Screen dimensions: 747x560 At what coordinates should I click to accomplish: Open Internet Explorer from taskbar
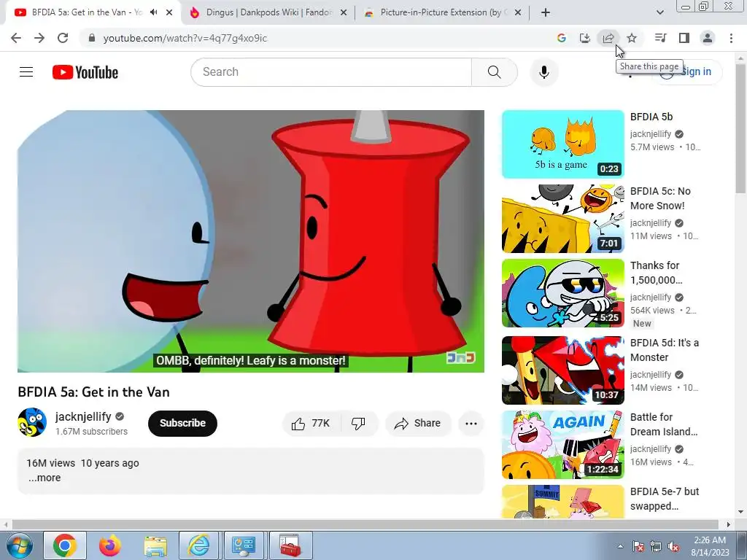point(198,545)
